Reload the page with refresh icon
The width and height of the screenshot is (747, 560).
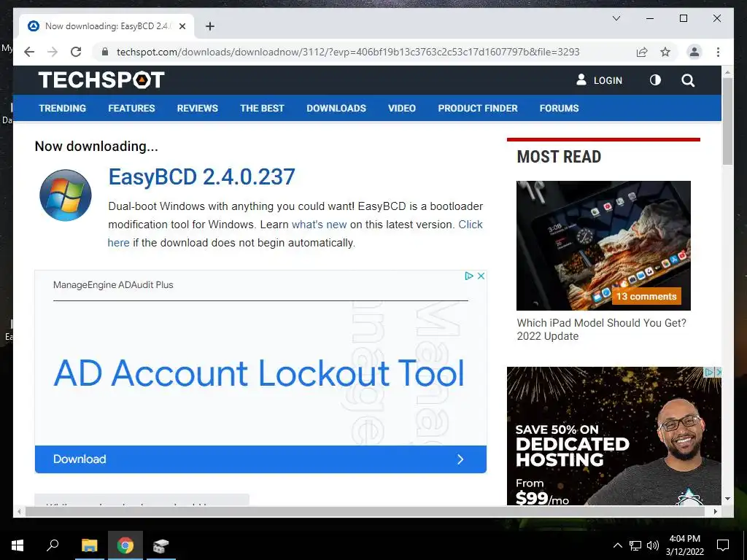(76, 52)
